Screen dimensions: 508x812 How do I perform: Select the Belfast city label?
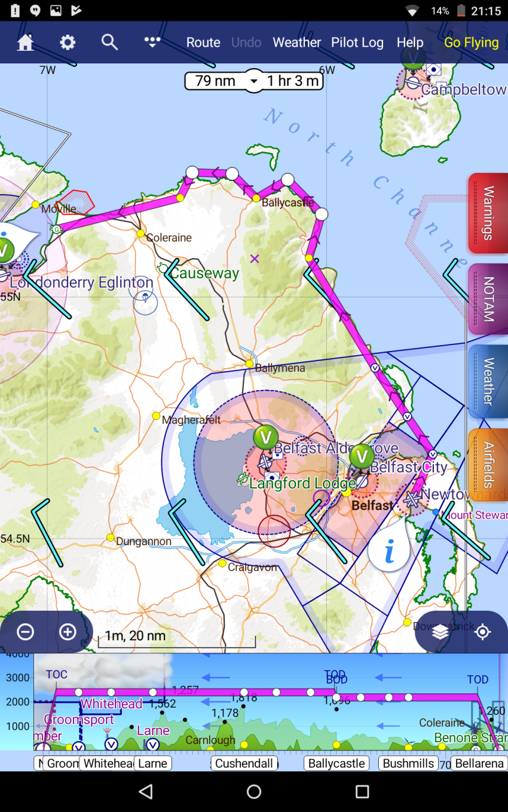point(372,505)
